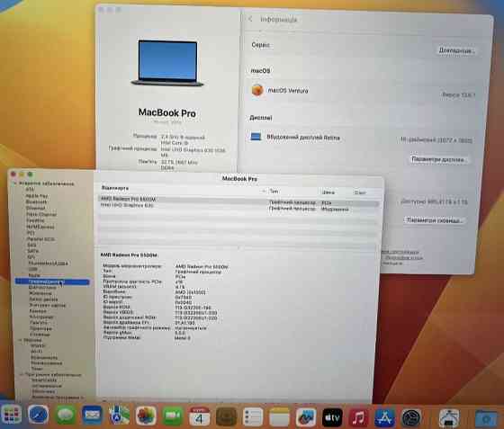This screenshot has height=429, width=504.
Task: Select Thunderbolt/USB4 in the sidebar
Action: pos(49,263)
